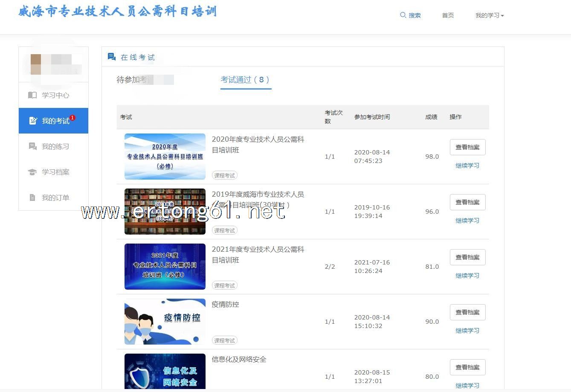
Task: View archive for the 2020年度 training exam
Action: (467, 147)
